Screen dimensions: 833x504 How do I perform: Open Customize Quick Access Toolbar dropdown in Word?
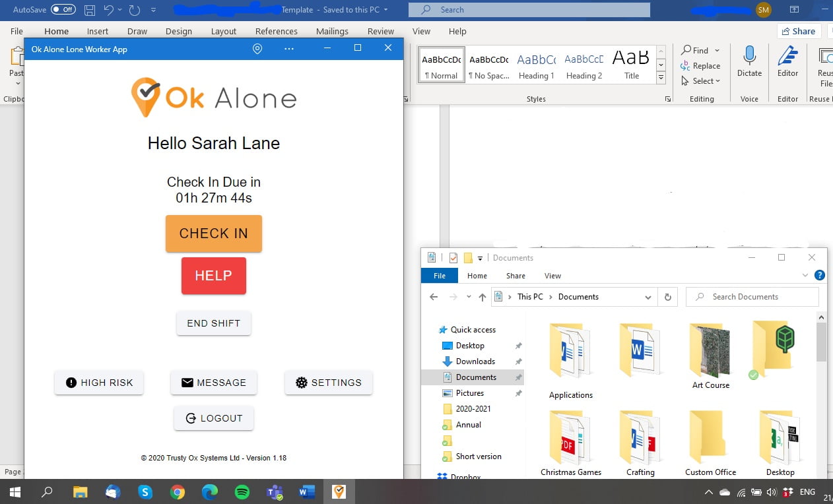pyautogui.click(x=154, y=10)
